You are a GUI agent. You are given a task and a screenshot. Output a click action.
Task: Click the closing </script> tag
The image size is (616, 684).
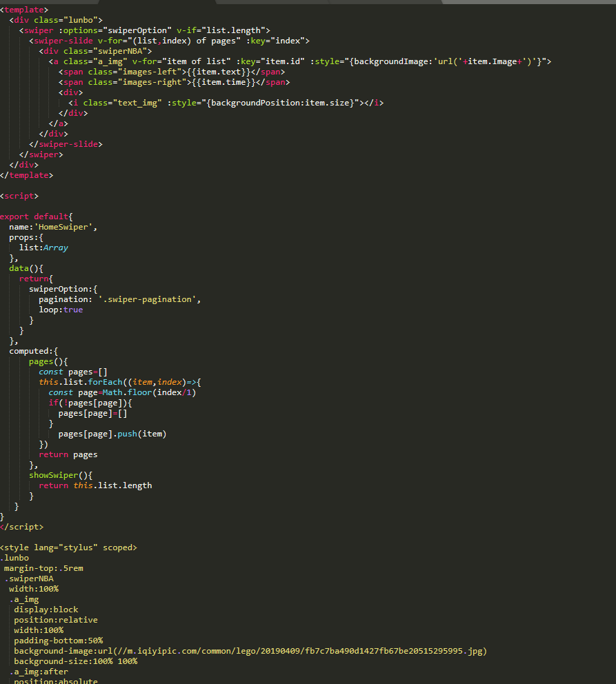click(22, 527)
